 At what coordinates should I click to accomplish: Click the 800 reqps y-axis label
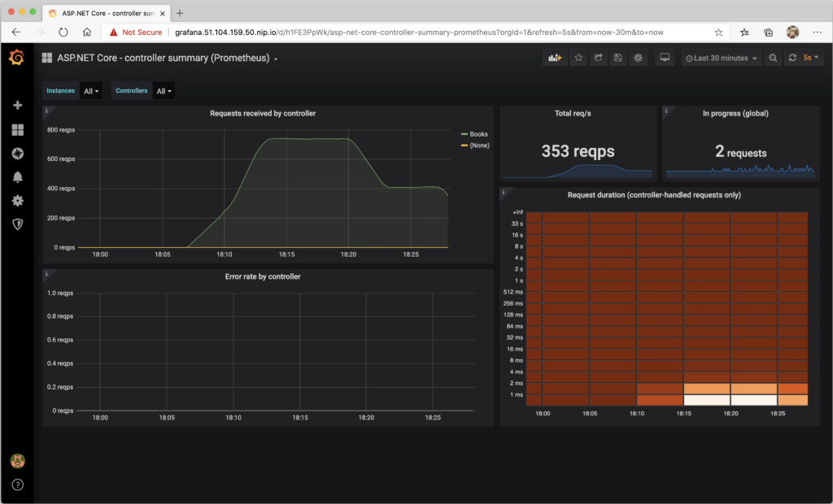[61, 129]
